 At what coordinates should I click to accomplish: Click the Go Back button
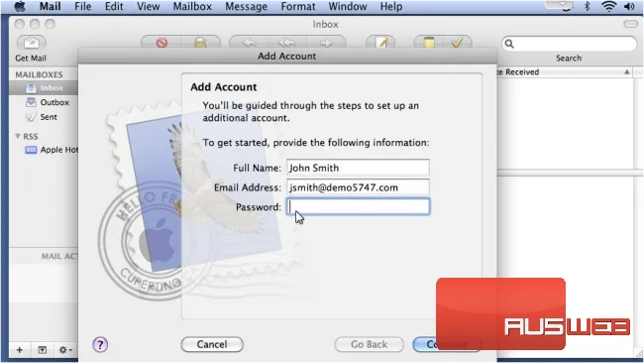click(369, 344)
